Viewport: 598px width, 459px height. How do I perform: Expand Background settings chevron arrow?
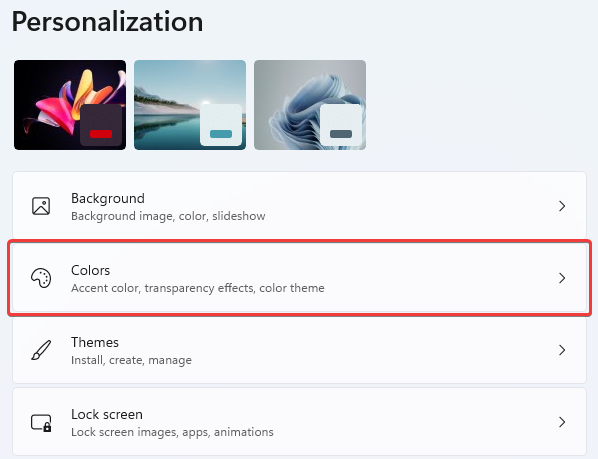tap(562, 206)
